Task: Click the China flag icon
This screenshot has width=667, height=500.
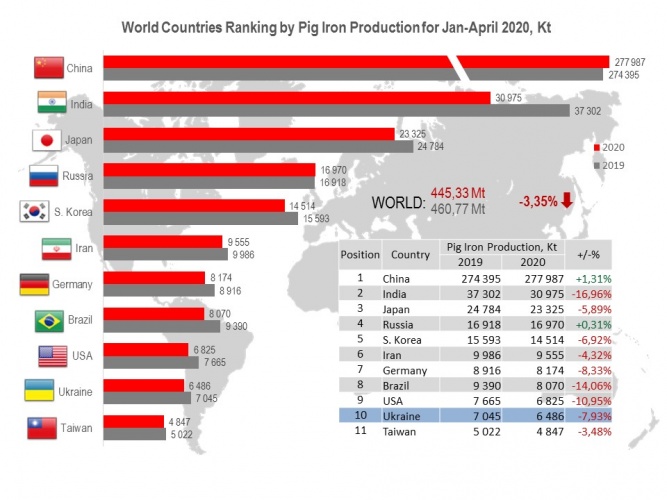Action: click(47, 68)
